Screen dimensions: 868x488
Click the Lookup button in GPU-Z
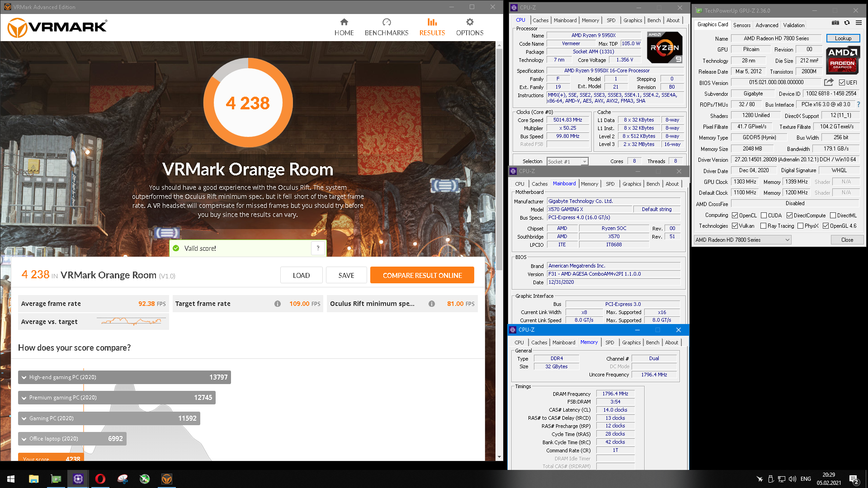pyautogui.click(x=843, y=38)
